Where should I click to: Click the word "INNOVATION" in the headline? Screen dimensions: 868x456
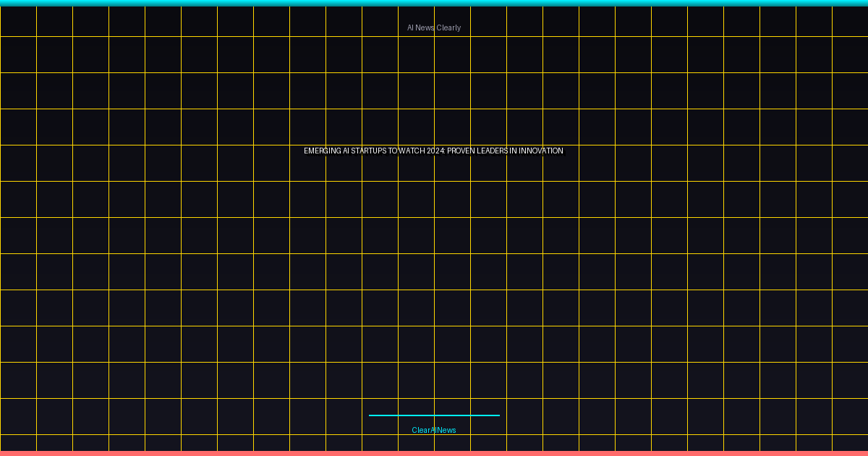click(x=541, y=151)
